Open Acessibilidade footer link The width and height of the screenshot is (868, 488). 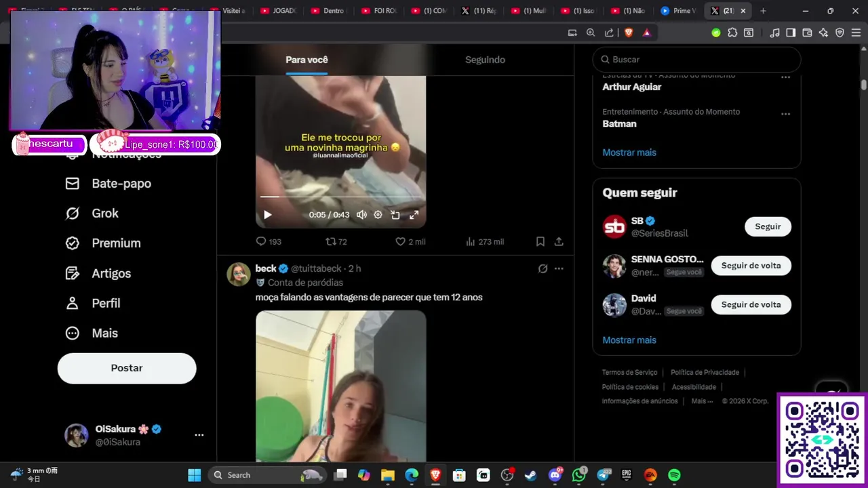694,387
